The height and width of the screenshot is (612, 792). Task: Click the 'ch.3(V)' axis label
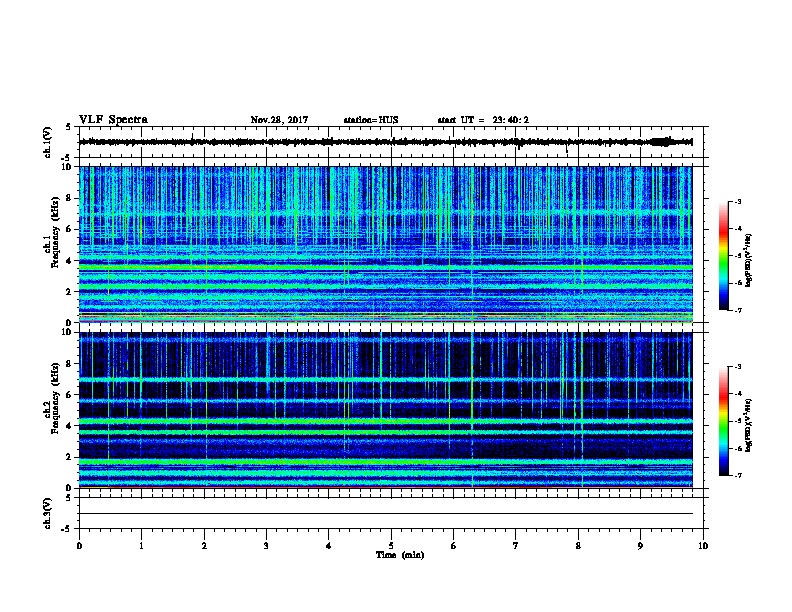pyautogui.click(x=48, y=513)
